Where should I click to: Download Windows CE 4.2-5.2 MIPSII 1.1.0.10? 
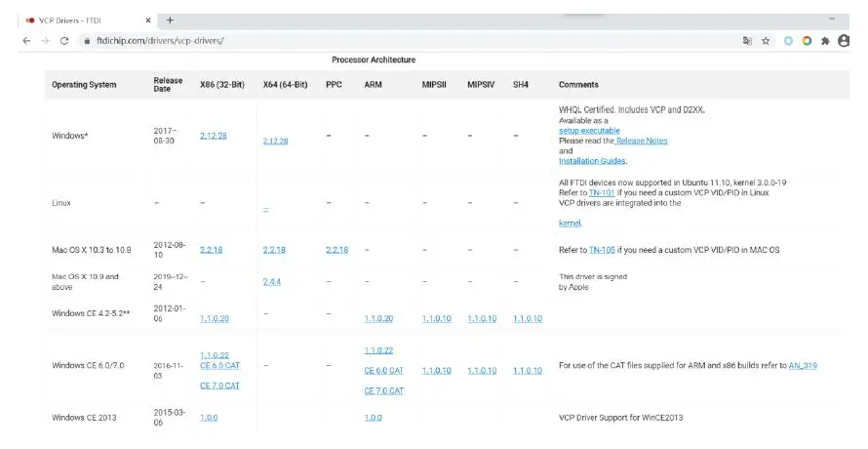tap(436, 319)
